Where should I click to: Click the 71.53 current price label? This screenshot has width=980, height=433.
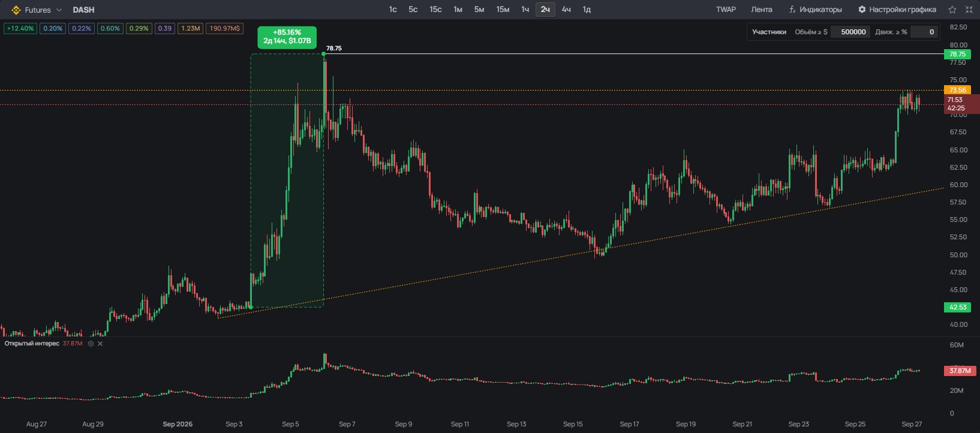[961, 104]
